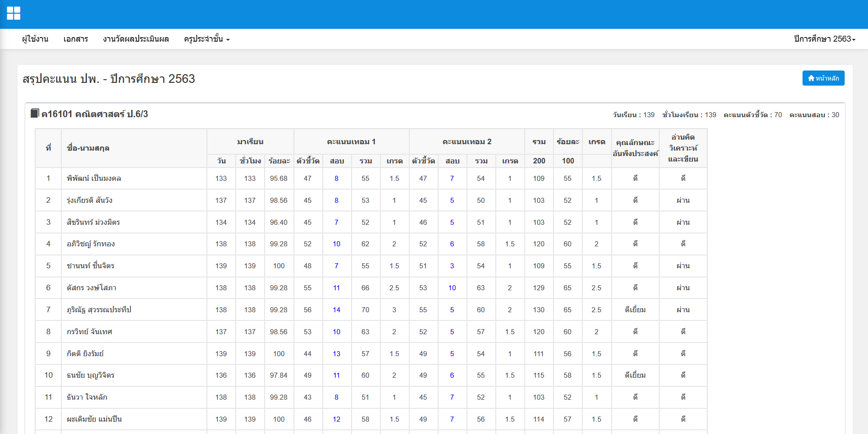868x434 pixels.
Task: Open the ผู้ใช้งาน menu
Action: tap(35, 39)
